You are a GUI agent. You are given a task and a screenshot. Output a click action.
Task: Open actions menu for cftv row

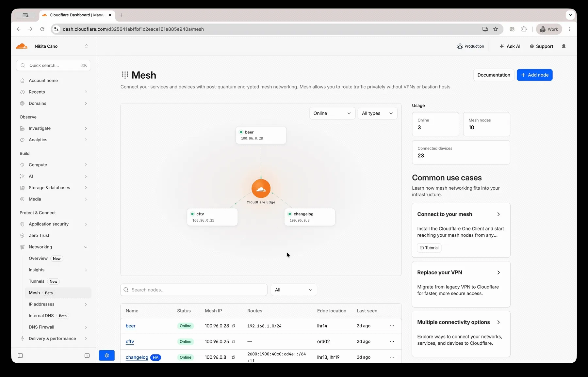(x=392, y=341)
